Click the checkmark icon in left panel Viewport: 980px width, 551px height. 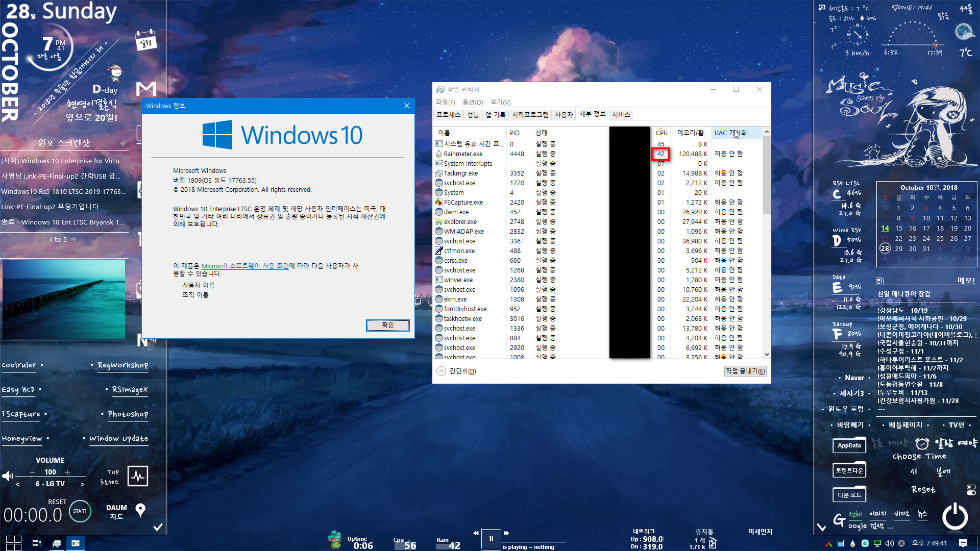pyautogui.click(x=158, y=527)
